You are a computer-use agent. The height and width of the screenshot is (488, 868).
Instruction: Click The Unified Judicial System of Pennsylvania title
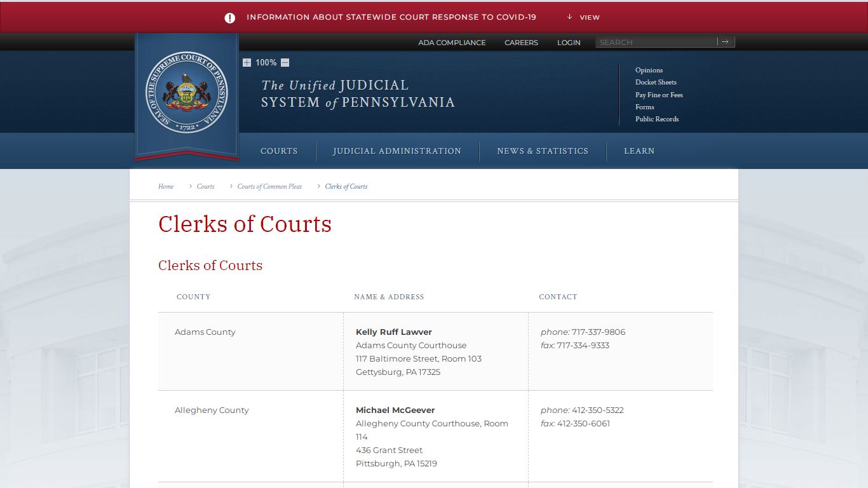point(358,93)
